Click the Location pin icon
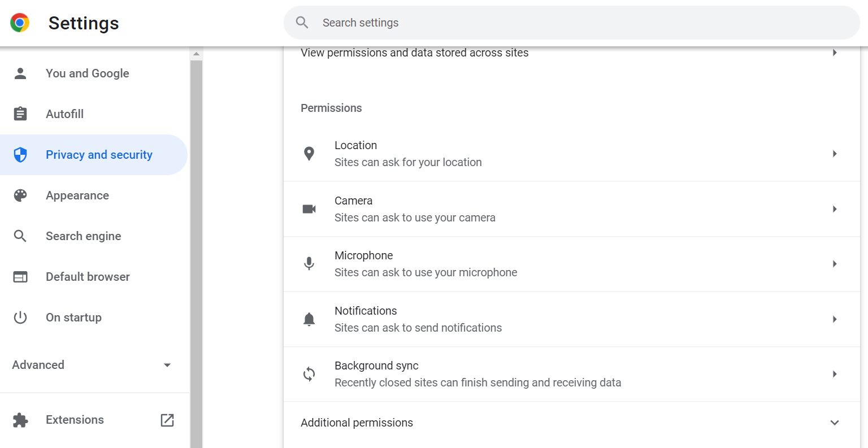The image size is (868, 448). (309, 154)
